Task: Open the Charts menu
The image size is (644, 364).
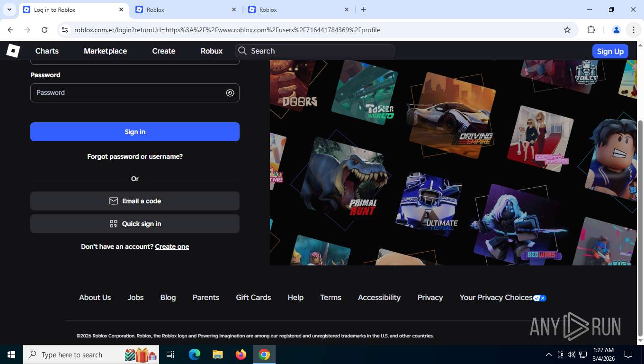Action: point(47,51)
